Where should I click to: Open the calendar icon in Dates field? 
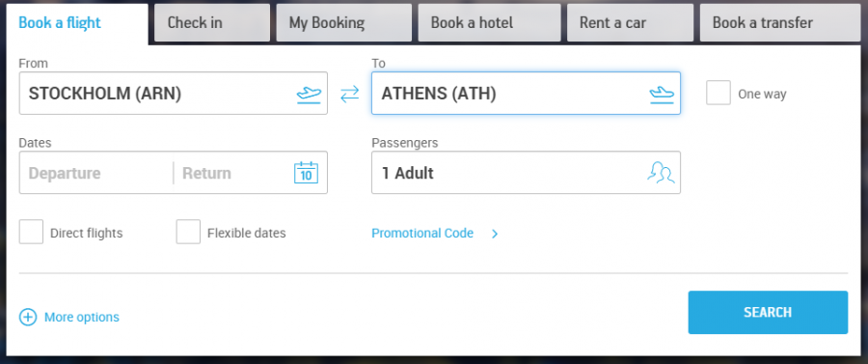click(x=306, y=172)
